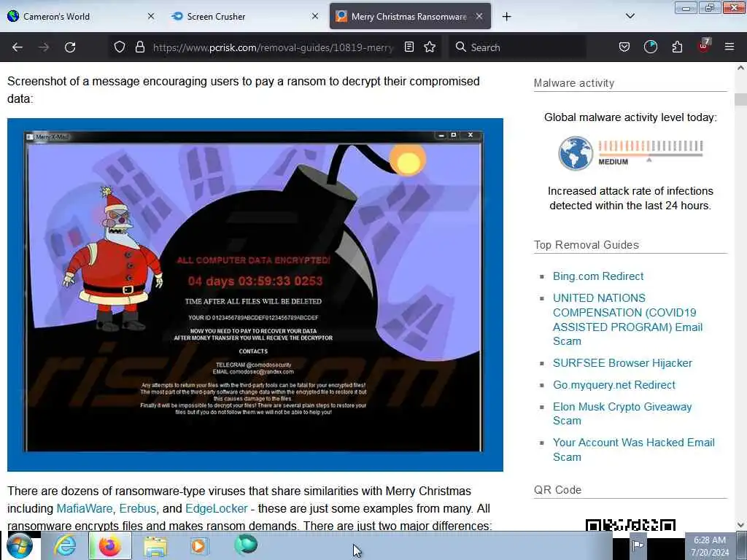Click the Search box in toolbar
Screen dimensions: 747x560
(517, 47)
